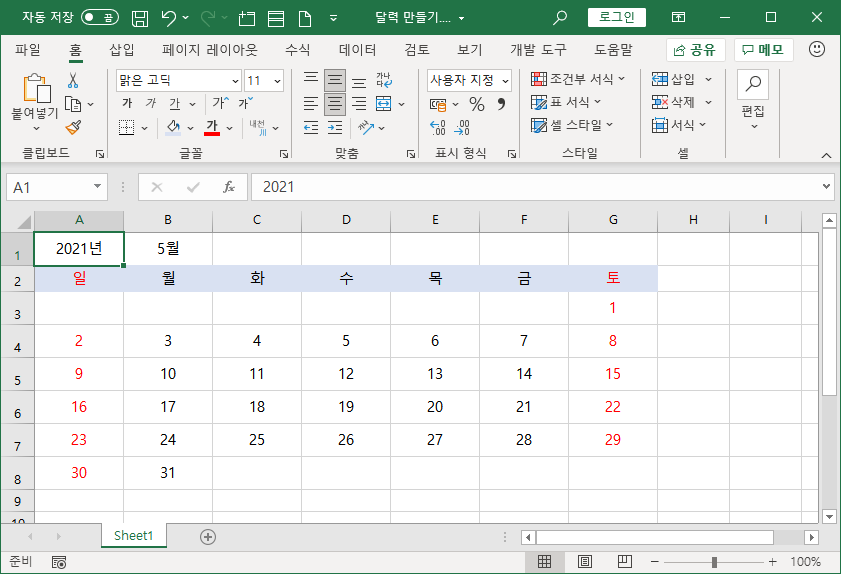Click the 편집 editing button
This screenshot has width=841, height=574.
tap(753, 100)
